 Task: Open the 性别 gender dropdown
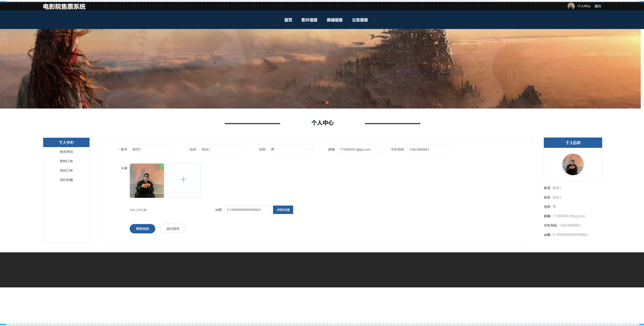pos(290,149)
